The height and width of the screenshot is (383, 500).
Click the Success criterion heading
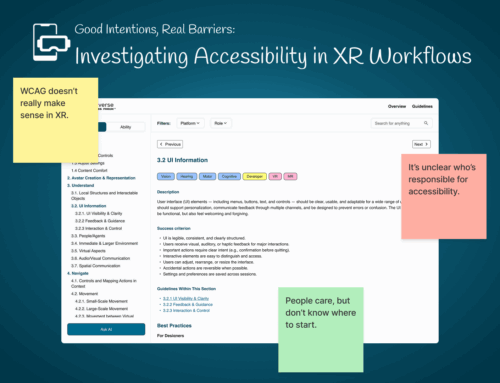click(x=174, y=228)
